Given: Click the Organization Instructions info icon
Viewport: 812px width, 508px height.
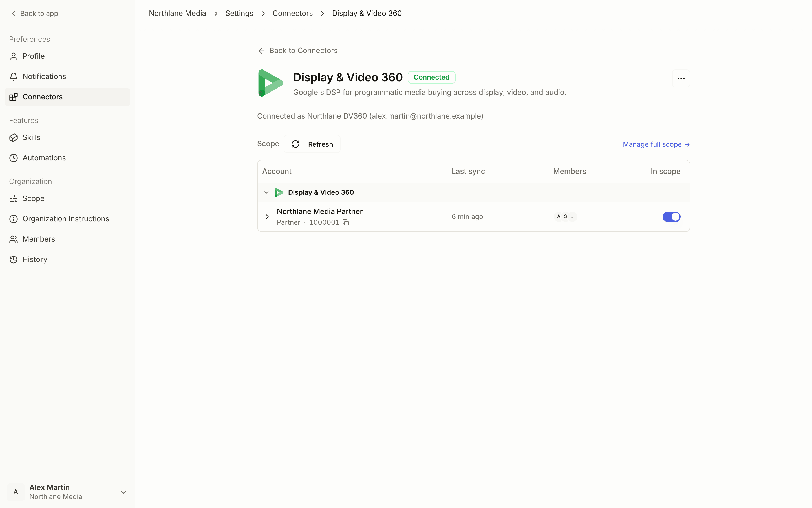Looking at the screenshot, I should [14, 219].
